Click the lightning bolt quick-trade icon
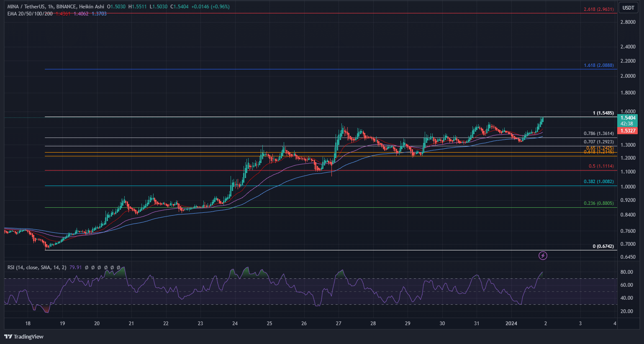The width and height of the screenshot is (644, 344). click(x=543, y=255)
